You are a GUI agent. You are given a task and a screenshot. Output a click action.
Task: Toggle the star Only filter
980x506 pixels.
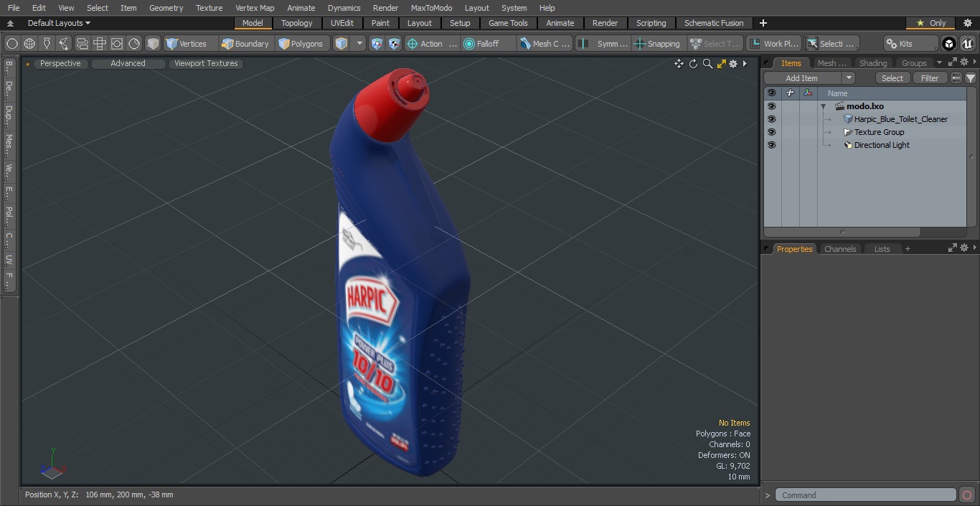[x=930, y=23]
